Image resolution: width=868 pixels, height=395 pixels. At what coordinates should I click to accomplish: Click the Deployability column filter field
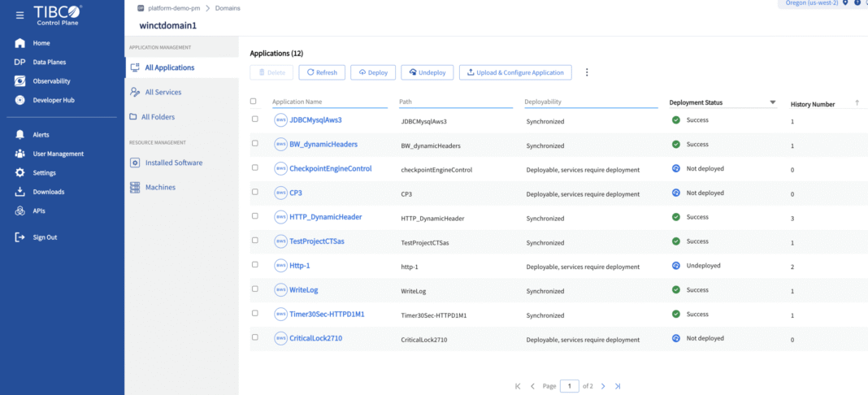point(591,102)
